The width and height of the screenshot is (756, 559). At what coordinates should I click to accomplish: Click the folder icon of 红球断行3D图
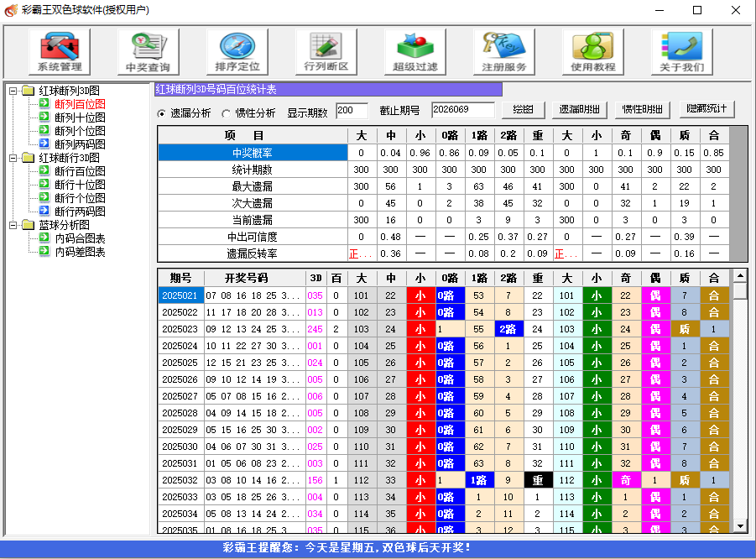coord(29,157)
